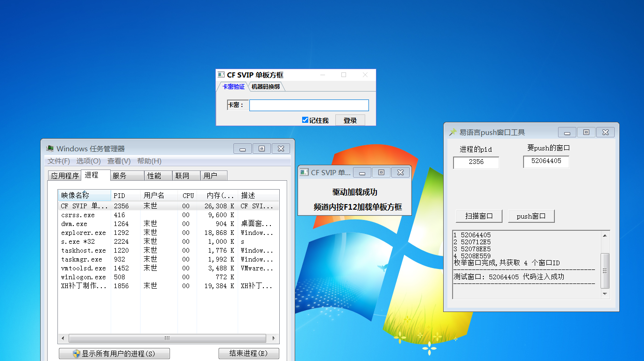Click the CF SVIP login window title icon

tap(221, 75)
